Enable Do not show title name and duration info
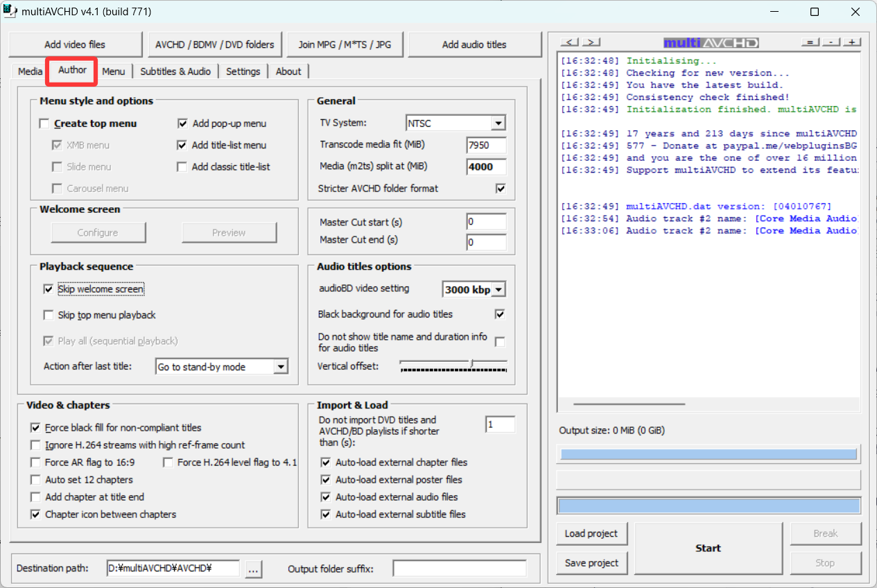 click(500, 342)
